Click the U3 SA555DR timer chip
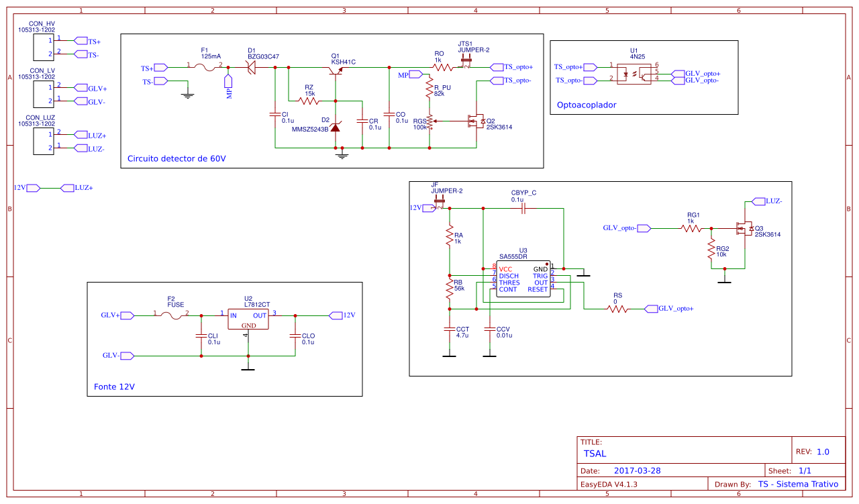Viewport: 859px width, 504px height. click(522, 279)
